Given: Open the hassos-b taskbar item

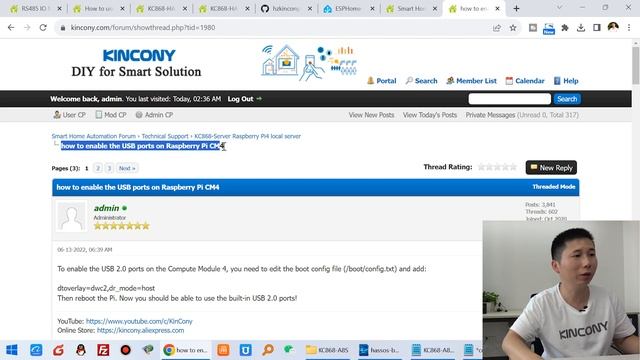Looking at the screenshot, I should tap(379, 350).
